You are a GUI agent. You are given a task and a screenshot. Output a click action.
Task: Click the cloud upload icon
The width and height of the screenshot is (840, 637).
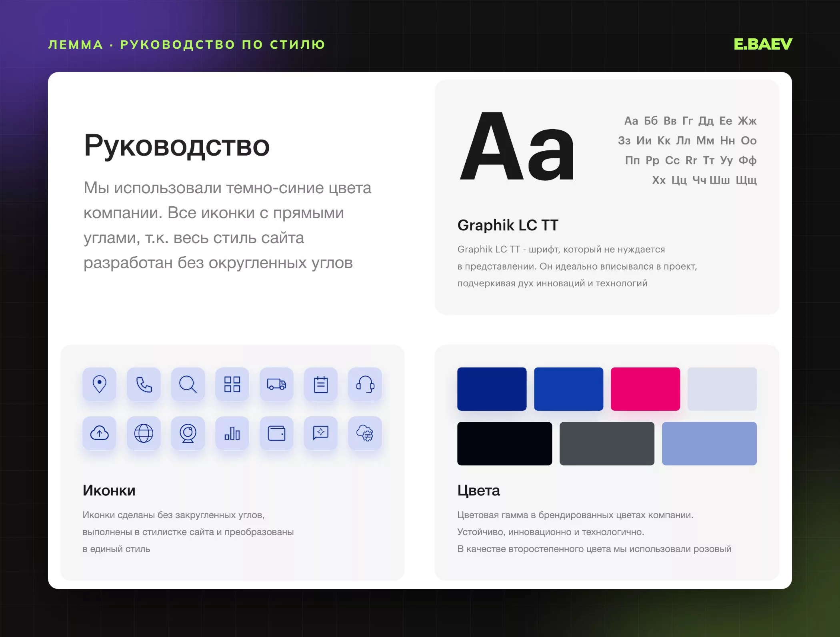(99, 433)
